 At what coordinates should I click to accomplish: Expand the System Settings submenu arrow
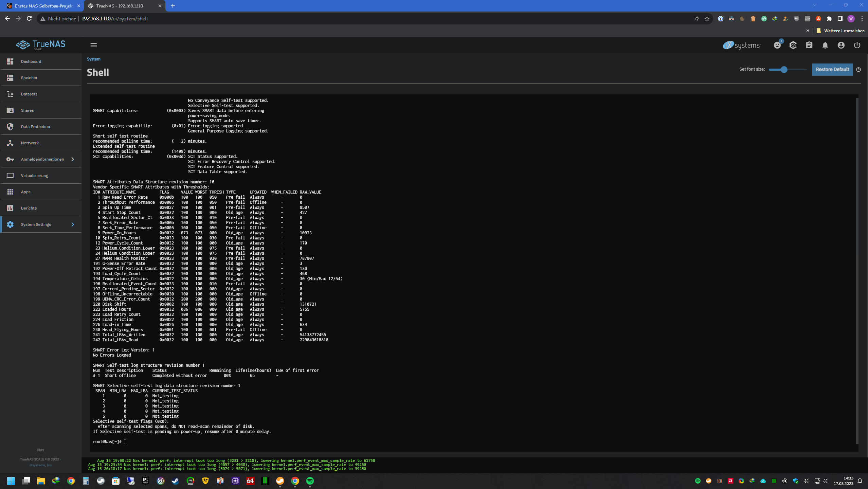(x=73, y=224)
